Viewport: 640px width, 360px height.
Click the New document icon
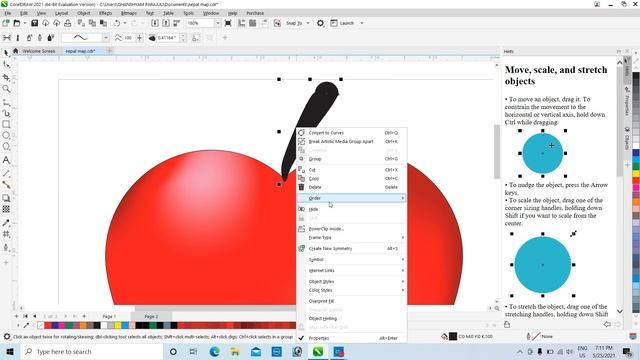pos(6,23)
